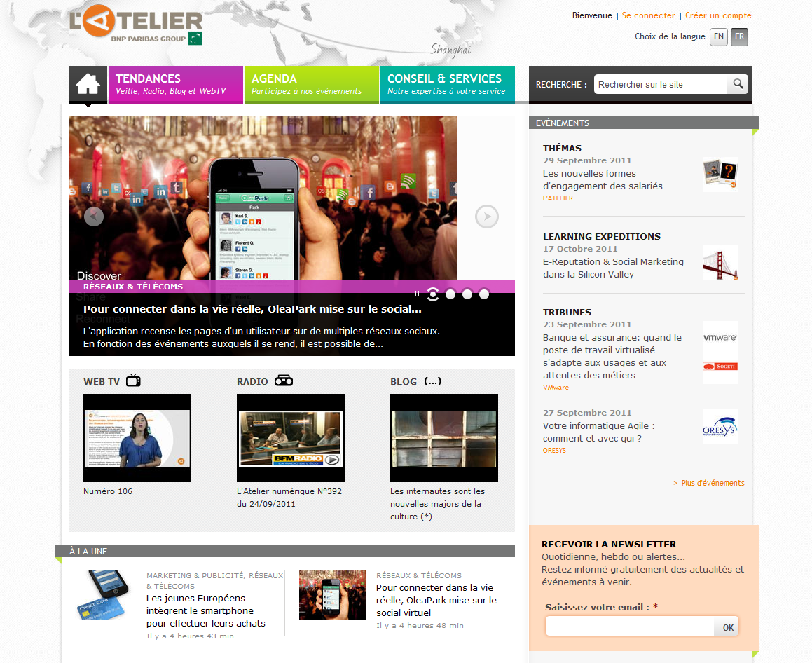Click the EVÈNEMENTS panel header
The image size is (812, 663).
point(645,123)
